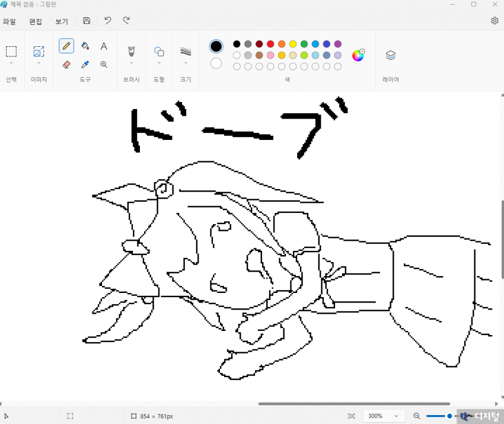Image resolution: width=504 pixels, height=424 pixels.
Task: Pick the black palette swatch
Action: 237,44
